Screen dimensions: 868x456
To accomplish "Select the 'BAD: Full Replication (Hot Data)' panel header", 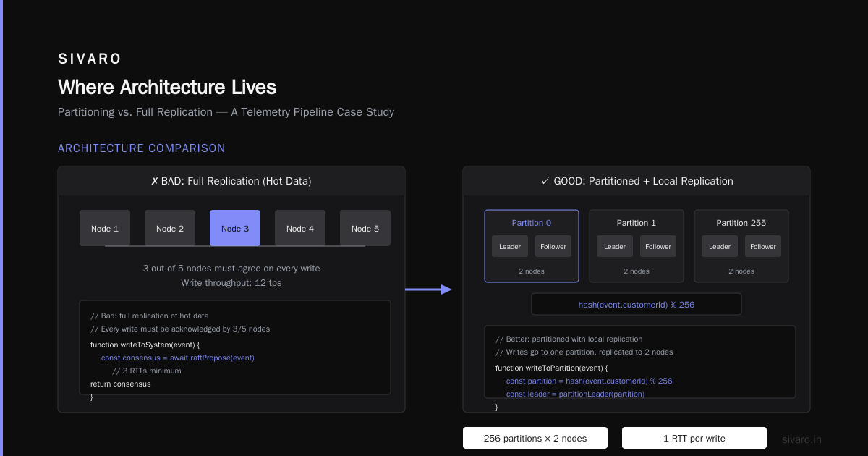I will pos(231,181).
